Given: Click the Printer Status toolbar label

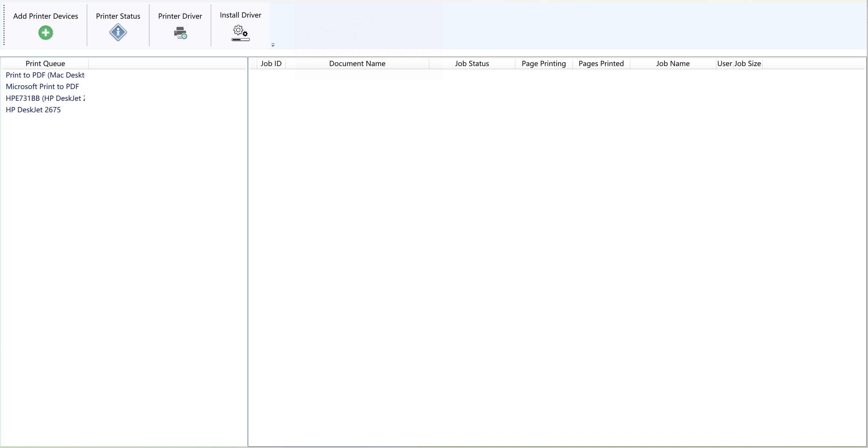Looking at the screenshot, I should [118, 16].
